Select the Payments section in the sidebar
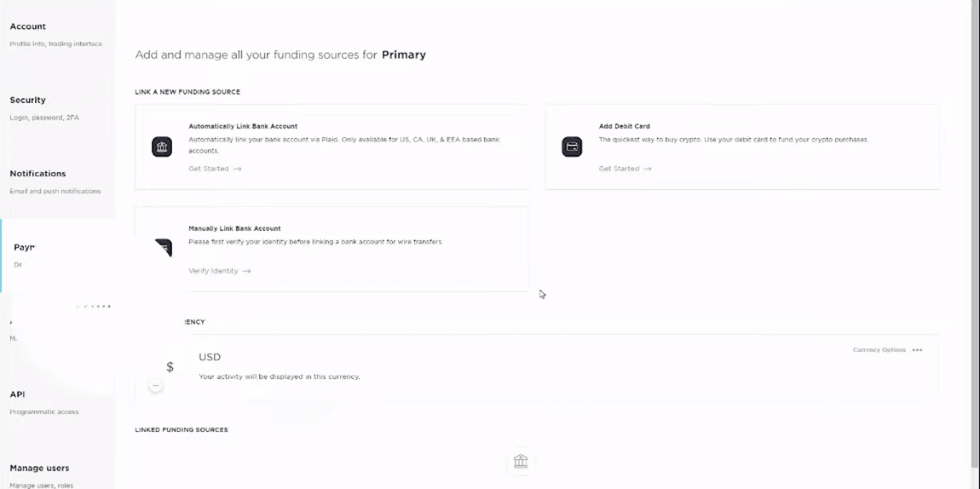The height and width of the screenshot is (489, 980). 25,247
